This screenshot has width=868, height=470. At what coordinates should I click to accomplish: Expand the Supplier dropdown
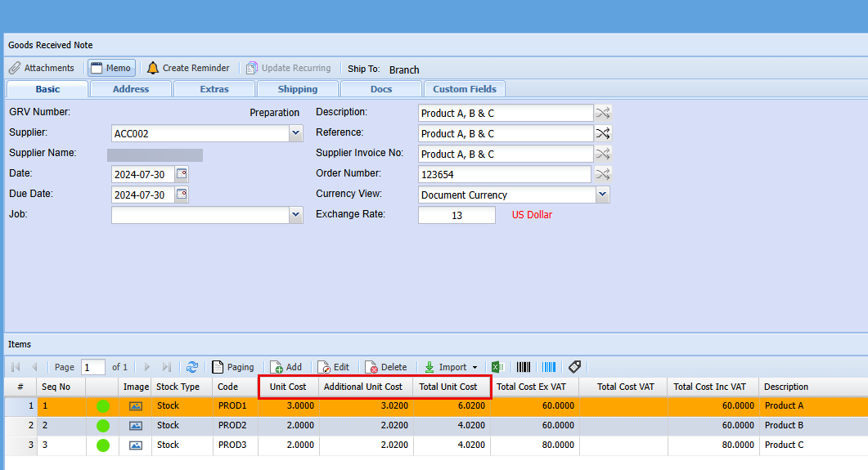[x=295, y=133]
